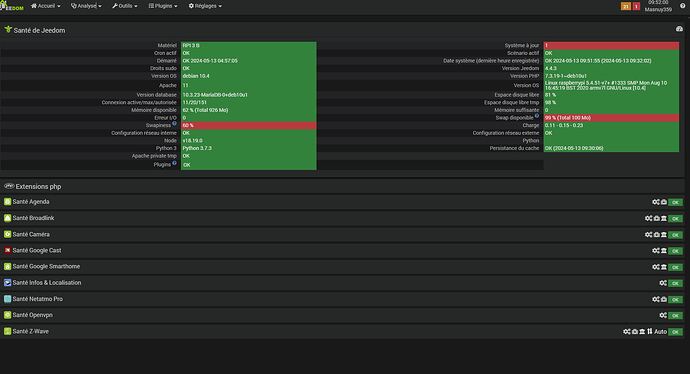
Task: Open the help question mark icon
Action: pyautogui.click(x=683, y=6)
